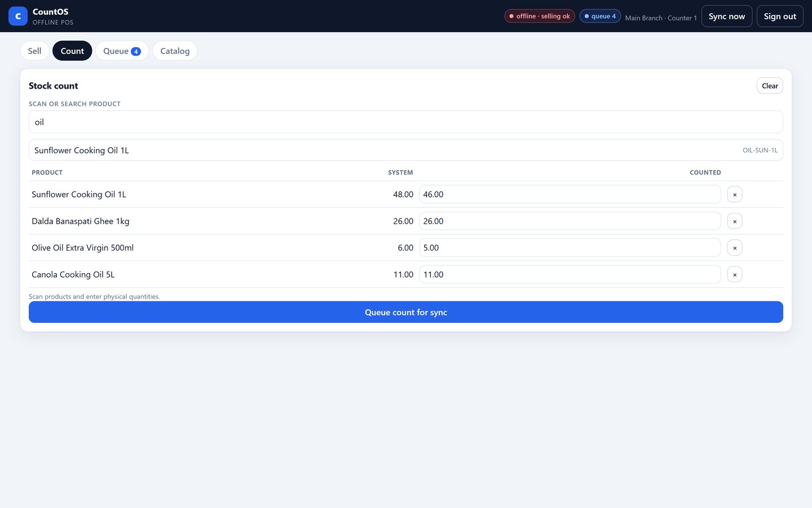This screenshot has height=508, width=812.
Task: Edit counted quantity for Dalda Banaspati Ghee
Action: click(x=570, y=221)
